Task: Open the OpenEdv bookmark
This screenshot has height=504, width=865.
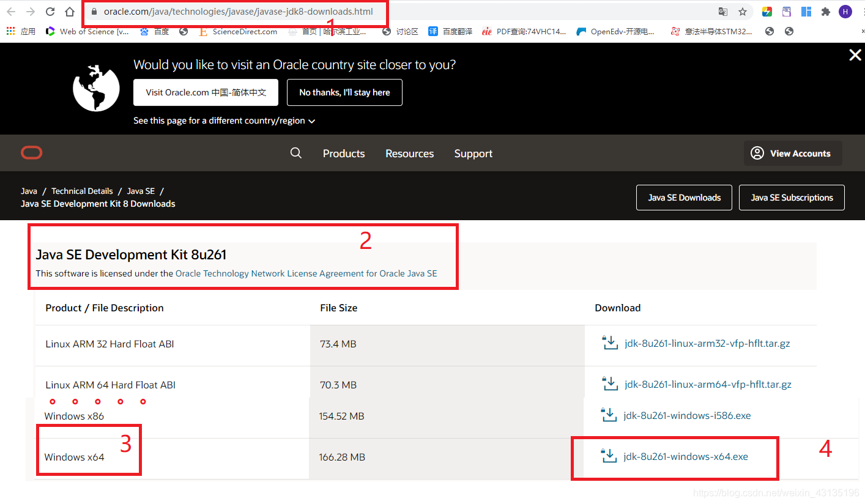Action: (x=615, y=31)
